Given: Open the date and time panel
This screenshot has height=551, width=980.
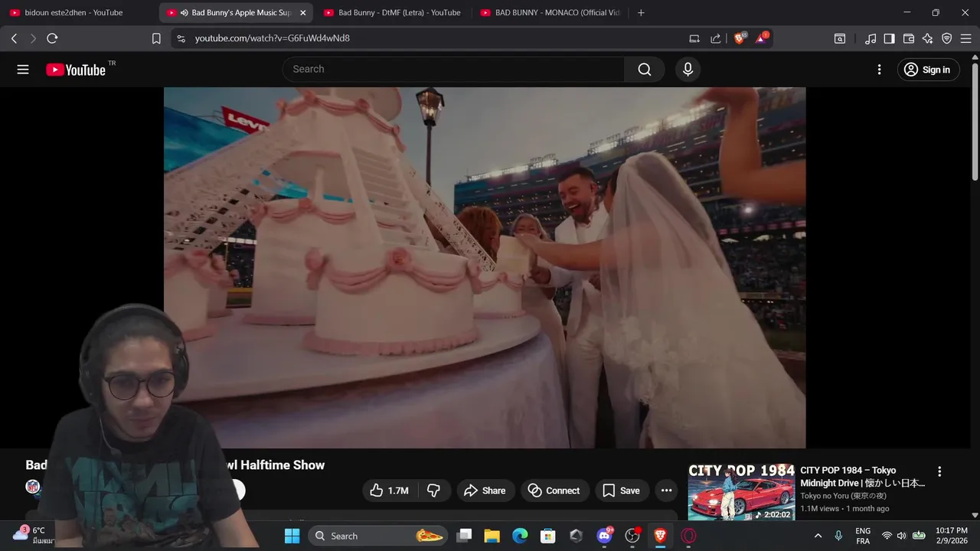Looking at the screenshot, I should click(952, 536).
